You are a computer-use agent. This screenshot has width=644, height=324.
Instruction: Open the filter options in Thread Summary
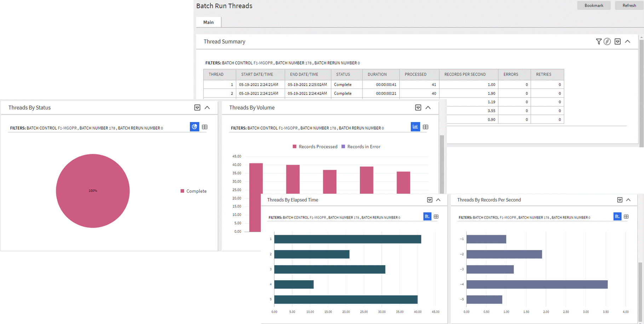pos(599,41)
